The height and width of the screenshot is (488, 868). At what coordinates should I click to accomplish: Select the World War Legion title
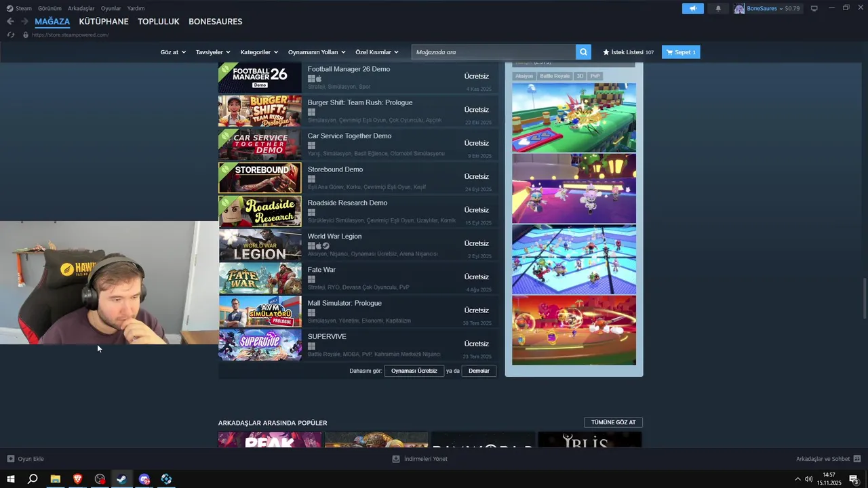(334, 236)
